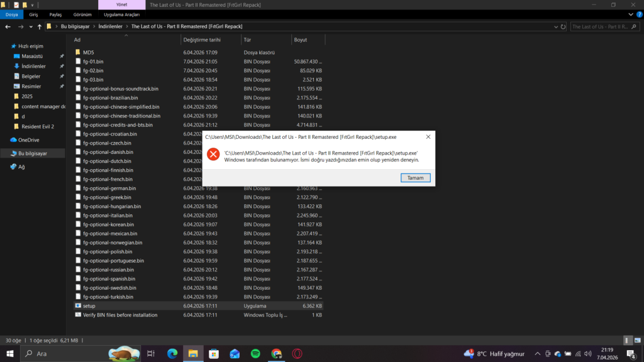Click the taskbar Ara search box
Viewport: 644px width, 362px height.
80,353
